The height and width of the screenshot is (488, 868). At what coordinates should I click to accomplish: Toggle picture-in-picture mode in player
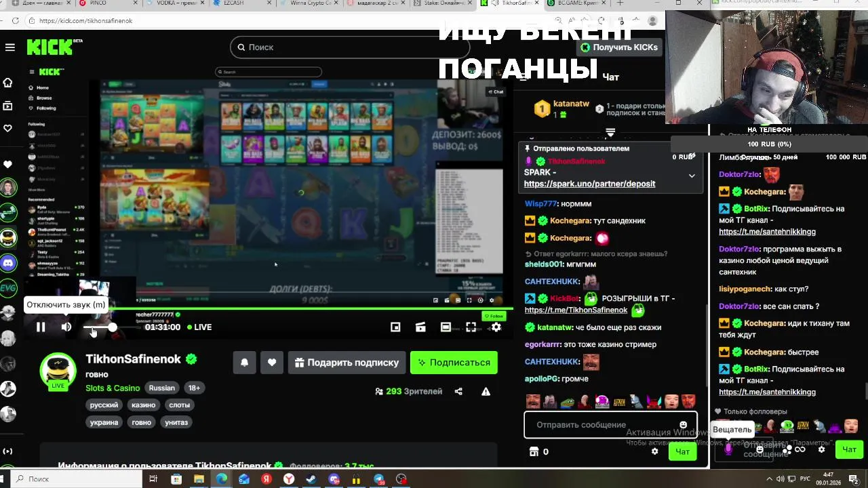pyautogui.click(x=395, y=327)
